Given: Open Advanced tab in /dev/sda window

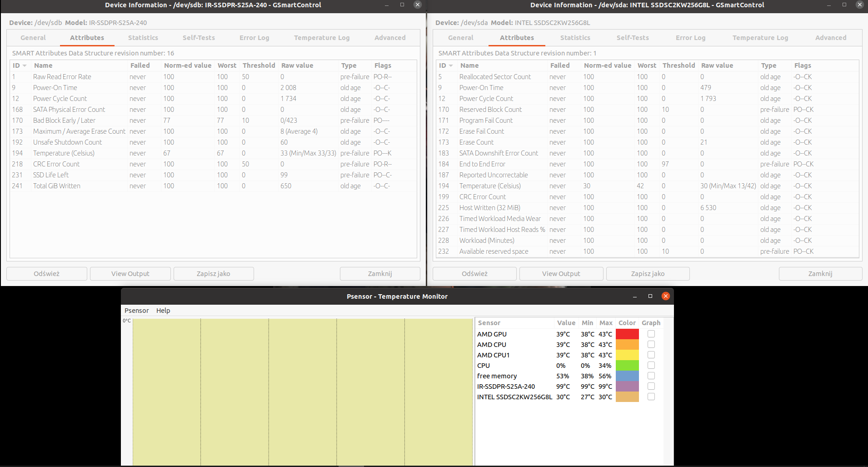Looking at the screenshot, I should coord(831,38).
